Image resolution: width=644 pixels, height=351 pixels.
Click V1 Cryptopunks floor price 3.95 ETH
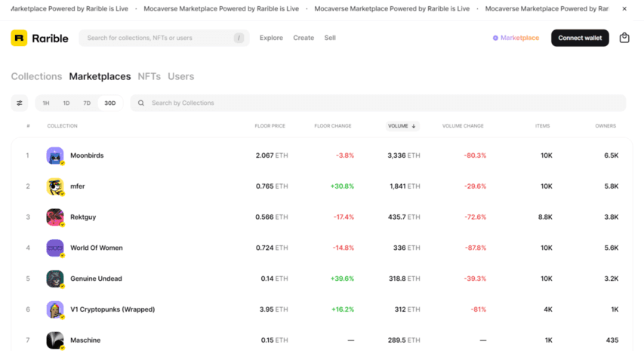(273, 309)
